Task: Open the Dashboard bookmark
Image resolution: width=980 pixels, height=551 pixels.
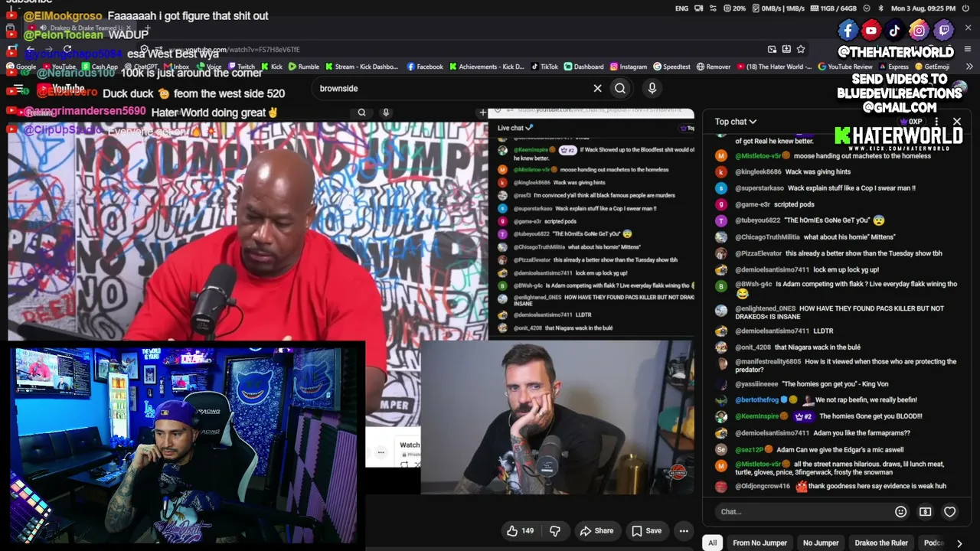Action: coord(583,67)
